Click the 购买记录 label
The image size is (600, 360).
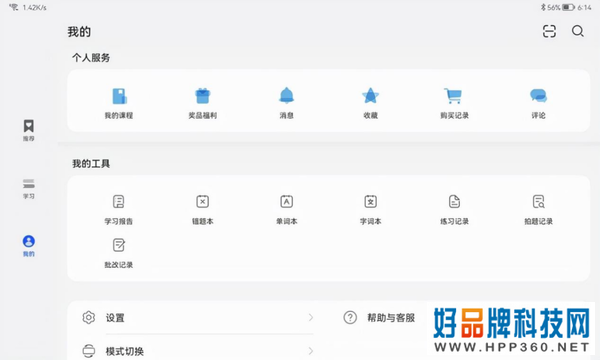coord(454,116)
